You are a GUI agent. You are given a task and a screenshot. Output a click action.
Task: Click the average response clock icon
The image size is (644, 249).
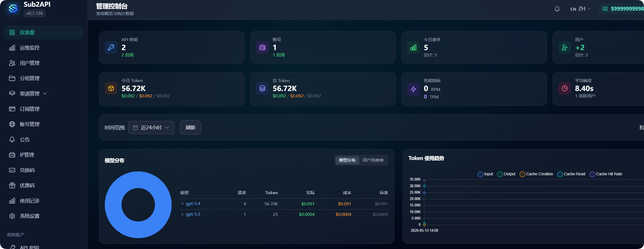[565, 88]
